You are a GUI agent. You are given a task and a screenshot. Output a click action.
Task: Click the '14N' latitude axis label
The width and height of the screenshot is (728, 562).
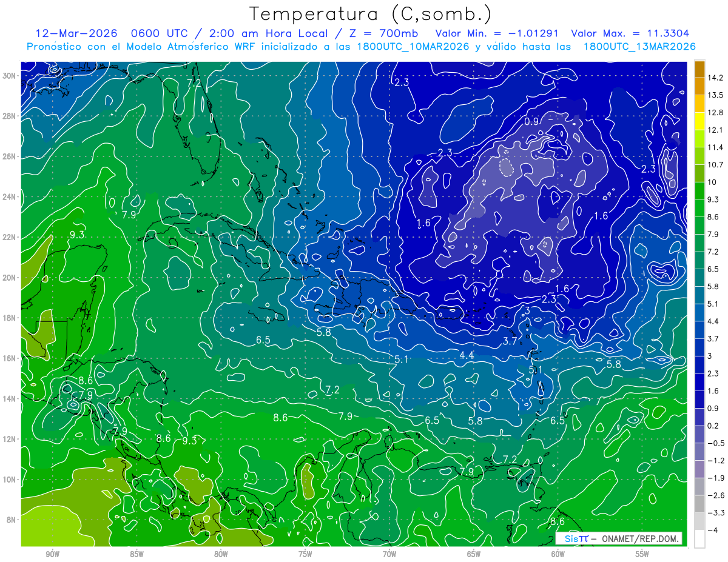pos(9,398)
